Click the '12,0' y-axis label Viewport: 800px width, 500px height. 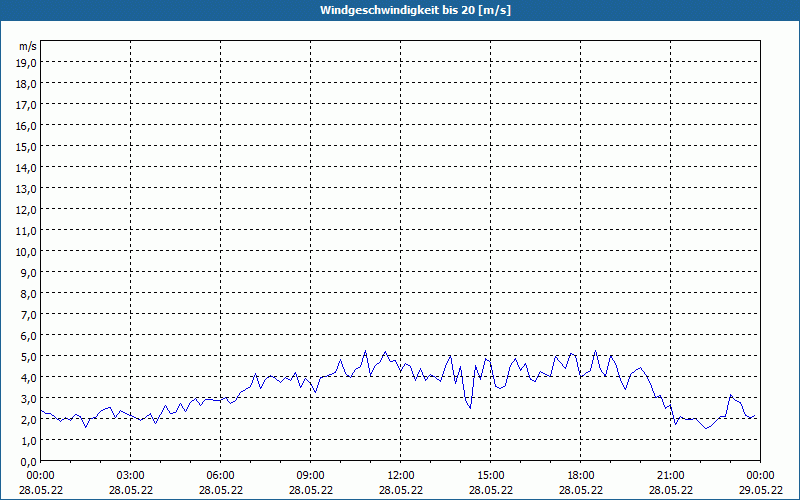tap(27, 210)
